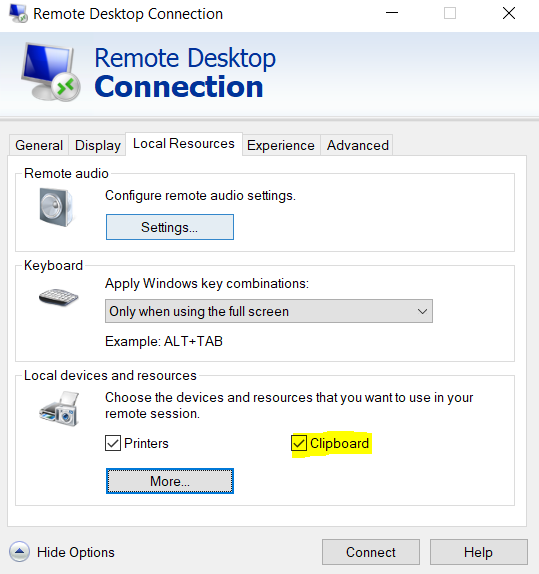This screenshot has width=539, height=574.
Task: Collapse dialog with Hide Options
Action: [x=76, y=552]
